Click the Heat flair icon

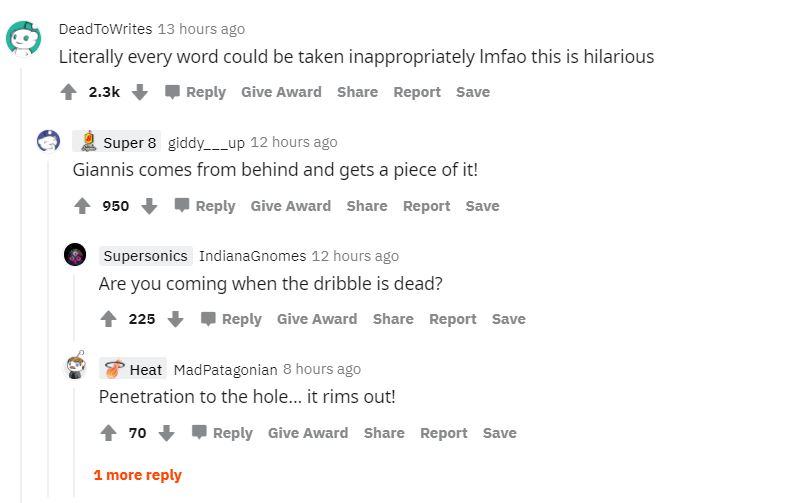coord(115,369)
